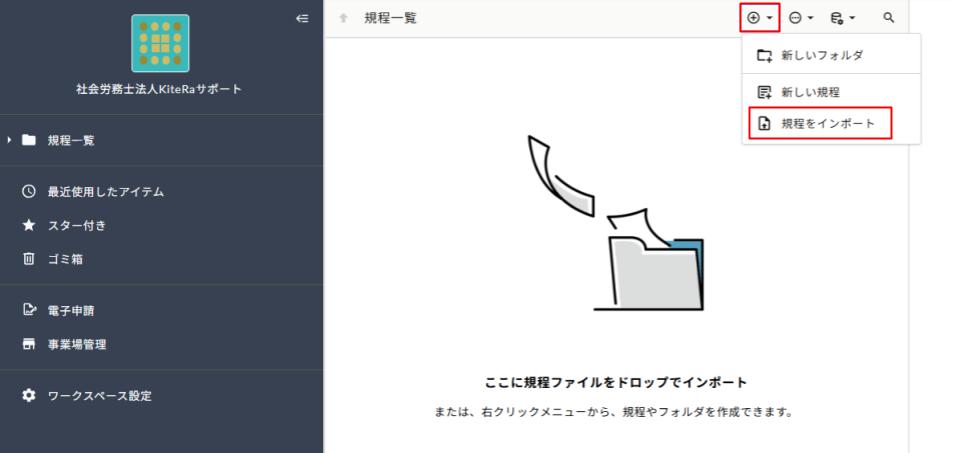This screenshot has height=453, width=958.
Task: Click the trash icon for ゴミ箱
Action: click(x=29, y=259)
